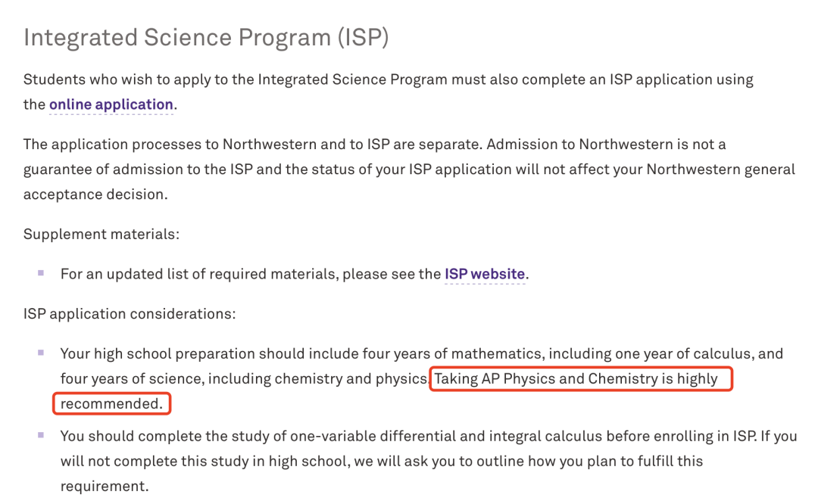The image size is (818, 504).
Task: Click the final word "requirement."
Action: 105,487
